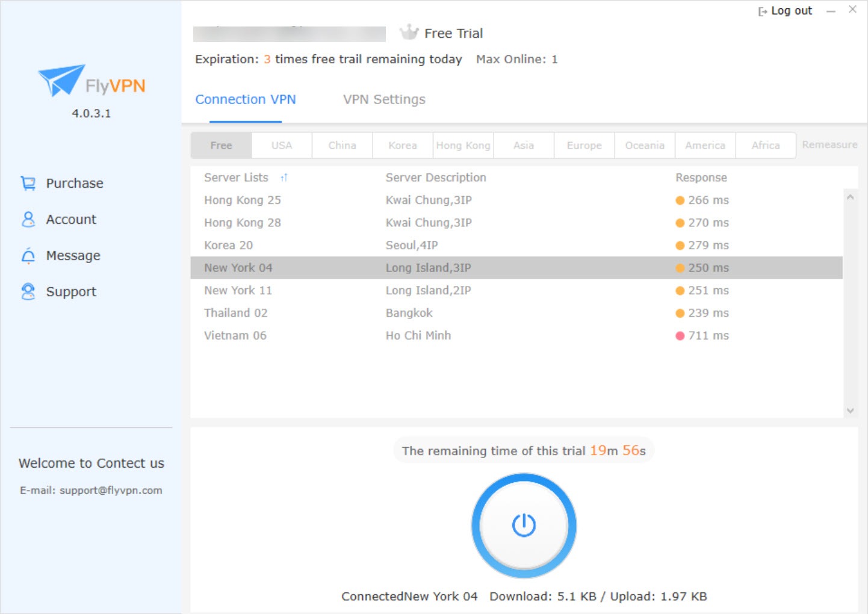The width and height of the screenshot is (868, 614).
Task: Select the Hong Kong region tab
Action: point(463,146)
